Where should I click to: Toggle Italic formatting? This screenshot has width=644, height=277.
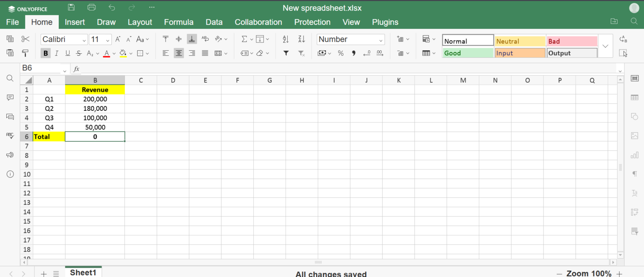point(57,53)
